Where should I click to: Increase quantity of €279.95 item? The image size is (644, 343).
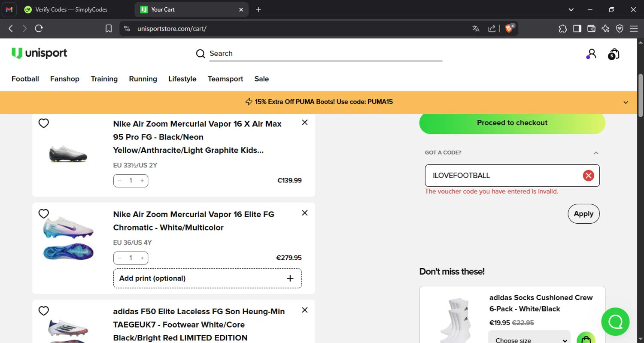142,258
